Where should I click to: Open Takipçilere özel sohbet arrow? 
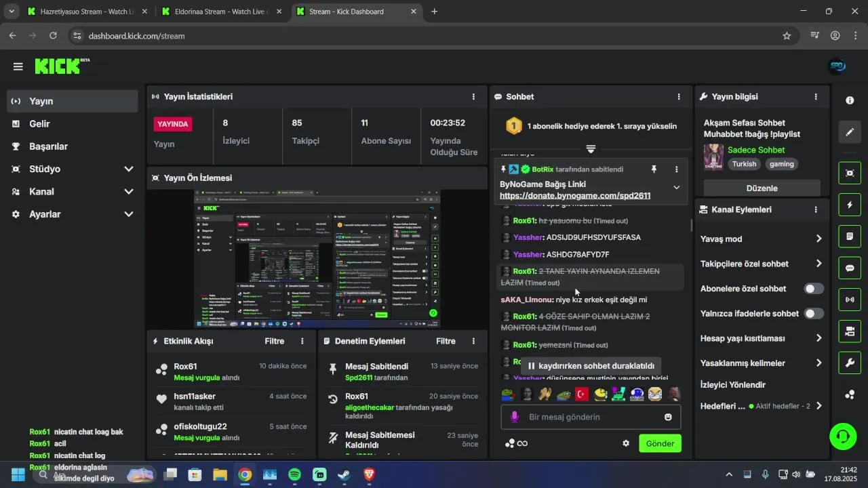point(818,264)
